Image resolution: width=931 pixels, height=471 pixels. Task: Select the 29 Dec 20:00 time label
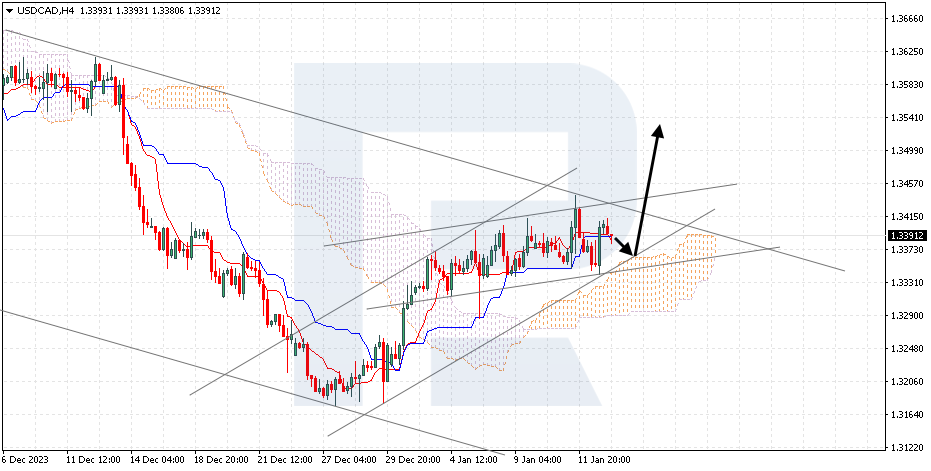411,460
